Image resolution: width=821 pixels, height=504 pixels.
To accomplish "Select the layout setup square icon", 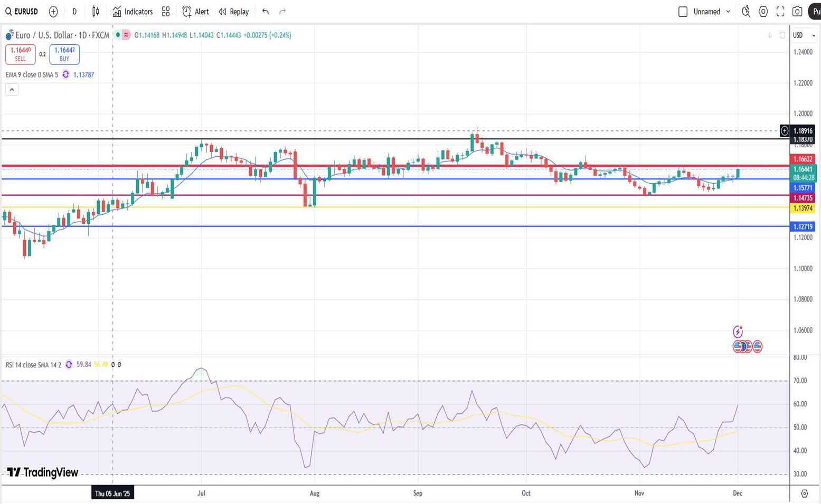I will point(683,12).
